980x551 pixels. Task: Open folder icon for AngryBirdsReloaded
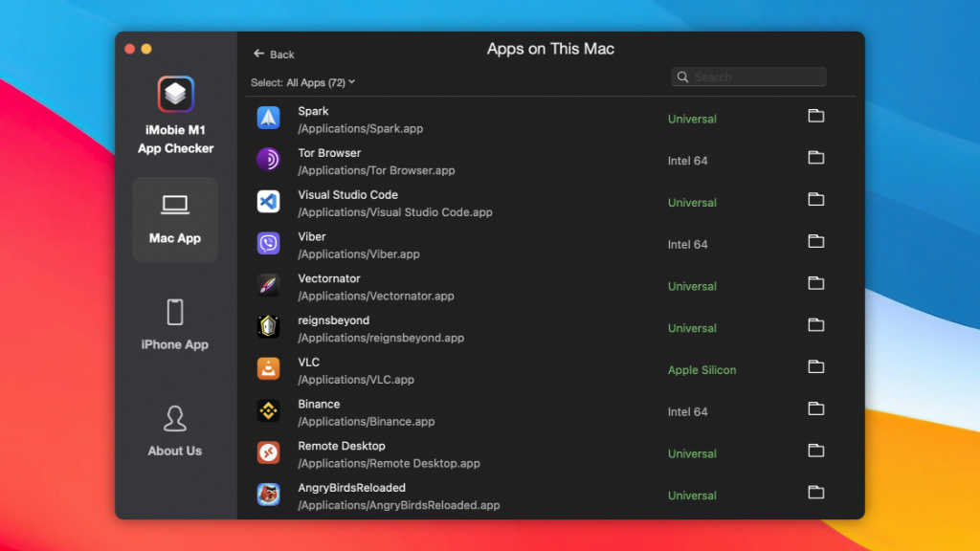815,493
